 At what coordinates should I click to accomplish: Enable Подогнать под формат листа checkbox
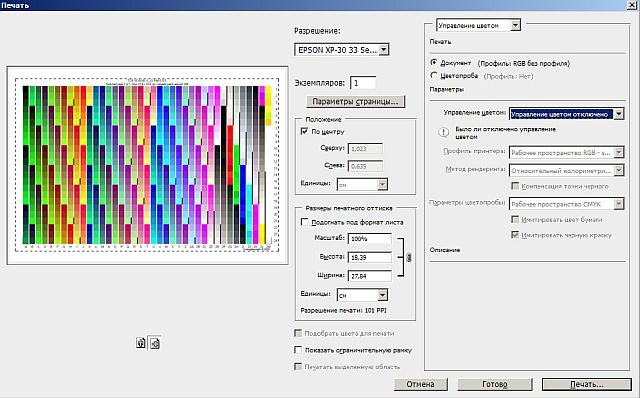click(304, 222)
